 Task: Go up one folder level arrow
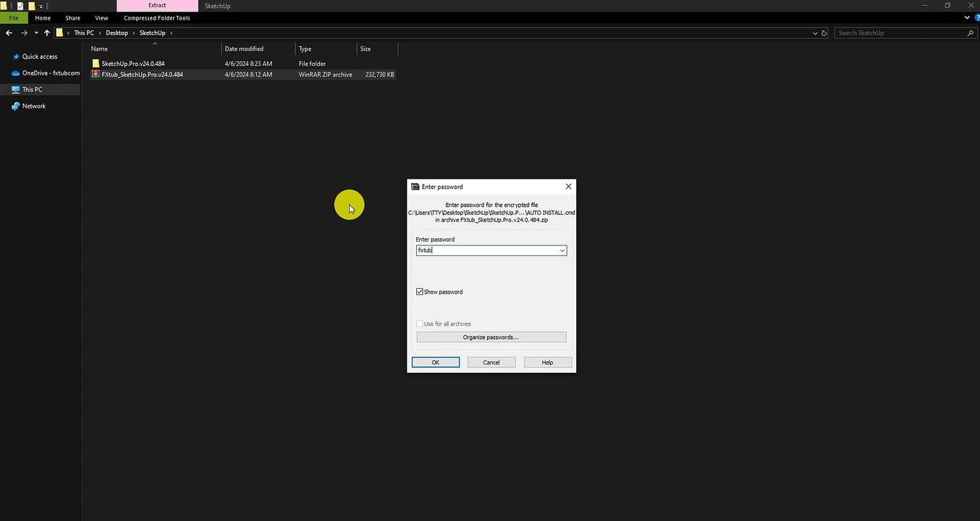tap(47, 33)
